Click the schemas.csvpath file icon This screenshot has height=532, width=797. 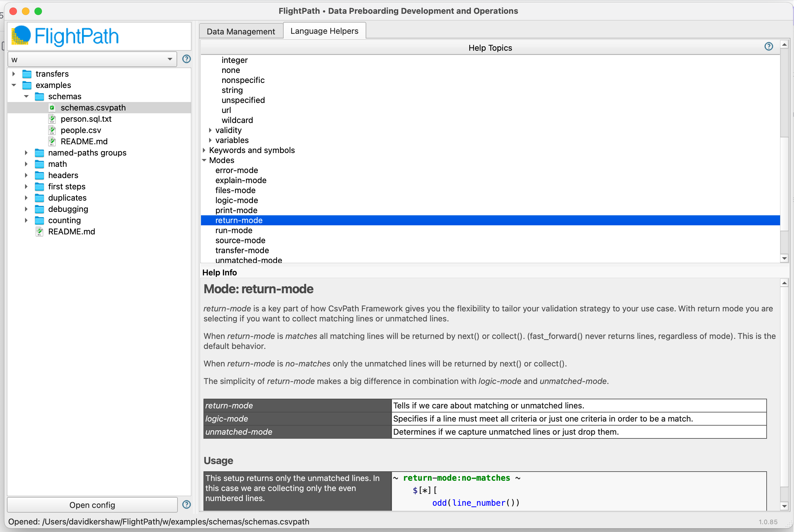point(52,108)
